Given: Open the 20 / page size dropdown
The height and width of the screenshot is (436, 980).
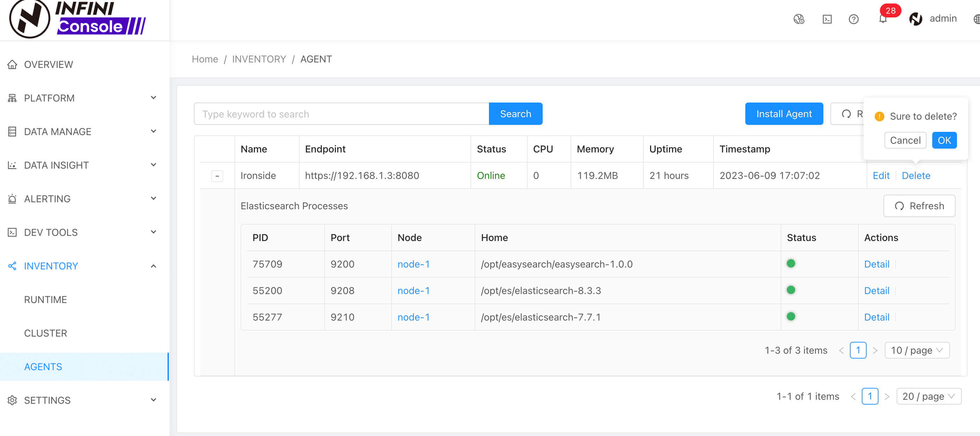Looking at the screenshot, I should (929, 396).
